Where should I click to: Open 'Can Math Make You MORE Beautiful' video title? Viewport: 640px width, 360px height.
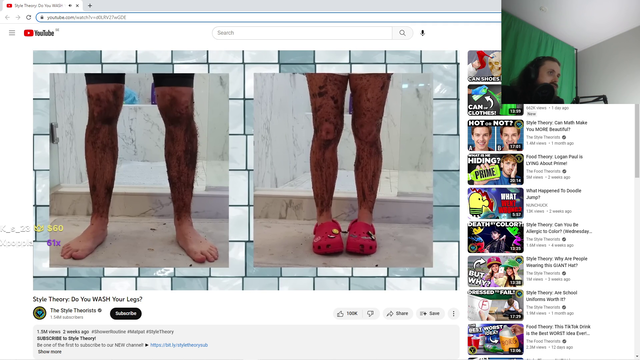click(x=556, y=126)
